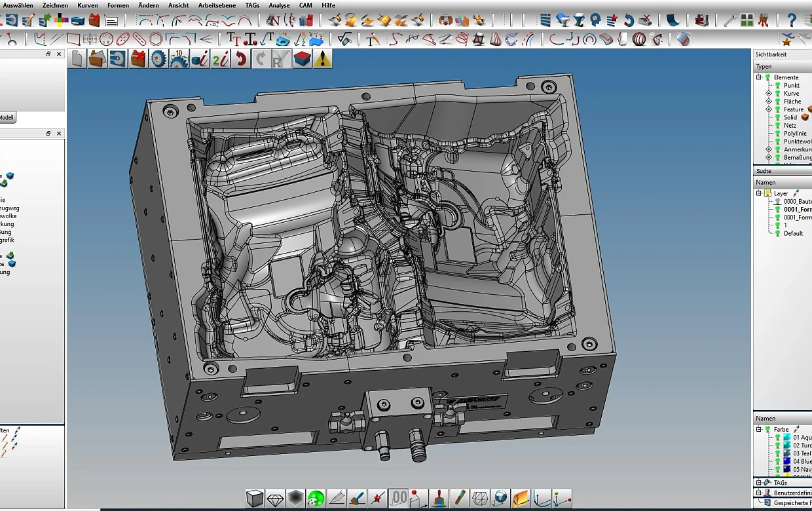Open the Analyse menu
Viewport: 812px width, 511px height.
click(279, 5)
